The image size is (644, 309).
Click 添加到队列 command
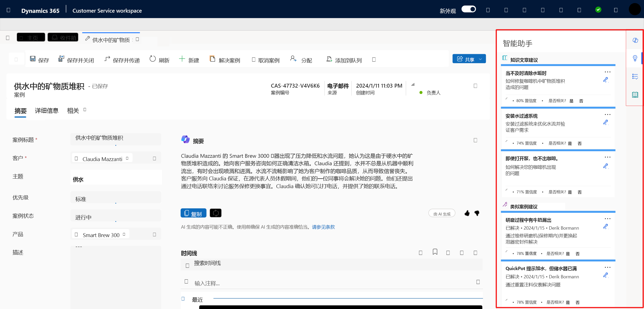click(344, 60)
